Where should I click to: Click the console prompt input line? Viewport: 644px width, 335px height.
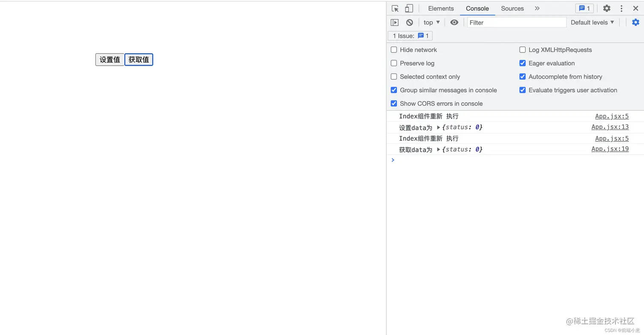coord(515,160)
